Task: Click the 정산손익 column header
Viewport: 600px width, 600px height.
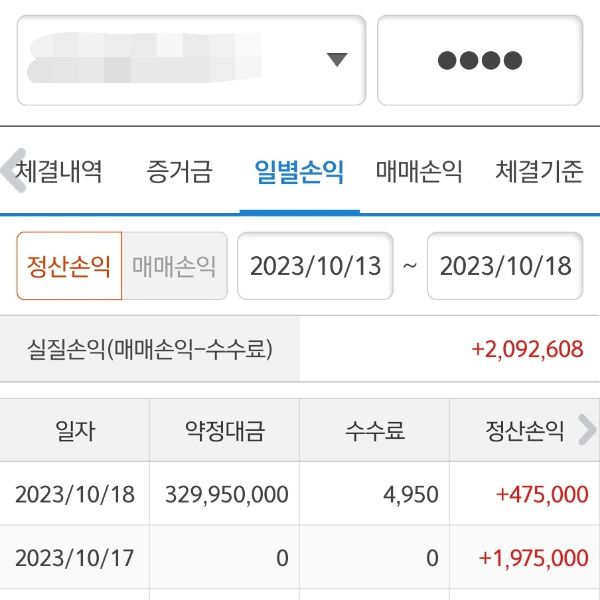Action: pos(519,431)
